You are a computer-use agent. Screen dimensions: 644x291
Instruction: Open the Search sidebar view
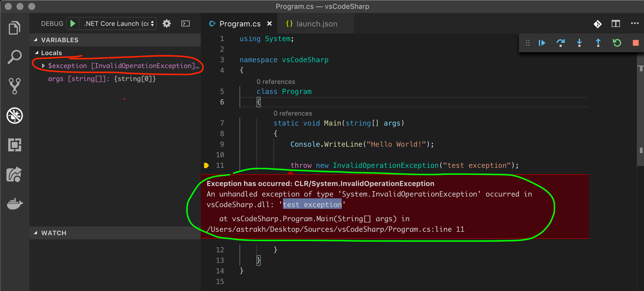click(14, 56)
